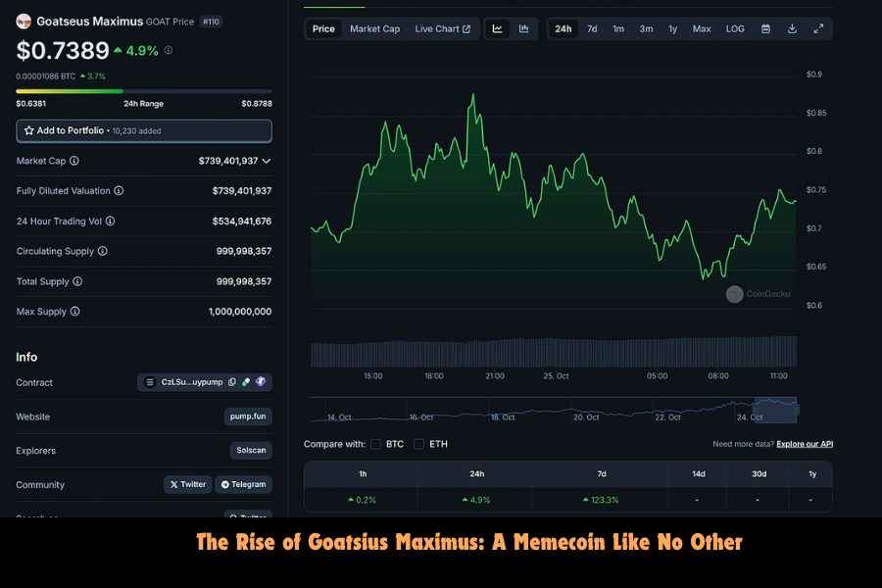
Task: Select the 24h time range
Action: [563, 28]
